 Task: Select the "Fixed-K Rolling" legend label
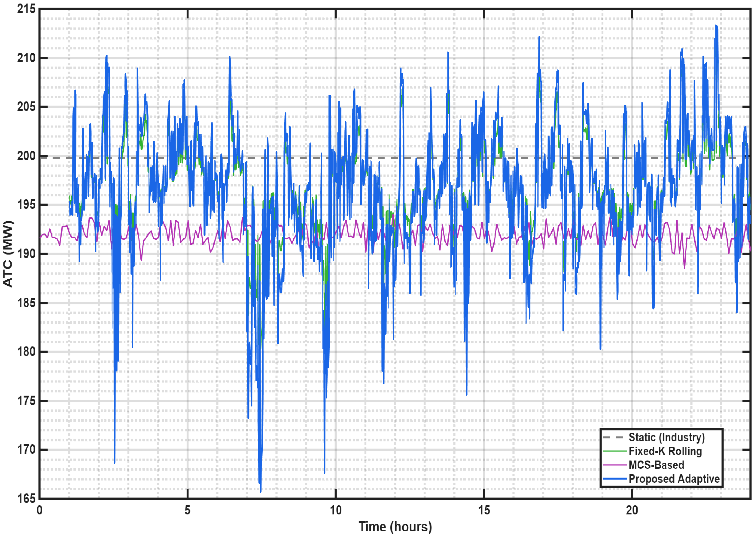(665, 451)
